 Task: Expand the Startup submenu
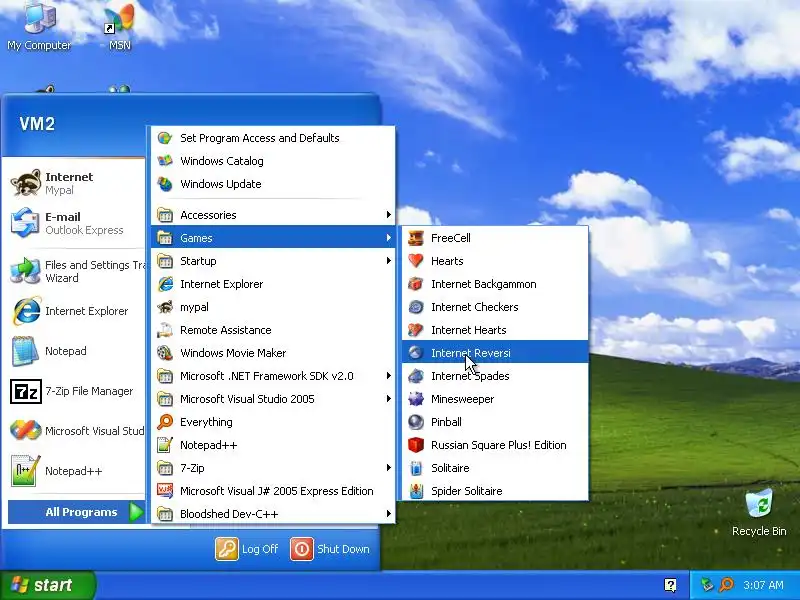pyautogui.click(x=273, y=261)
